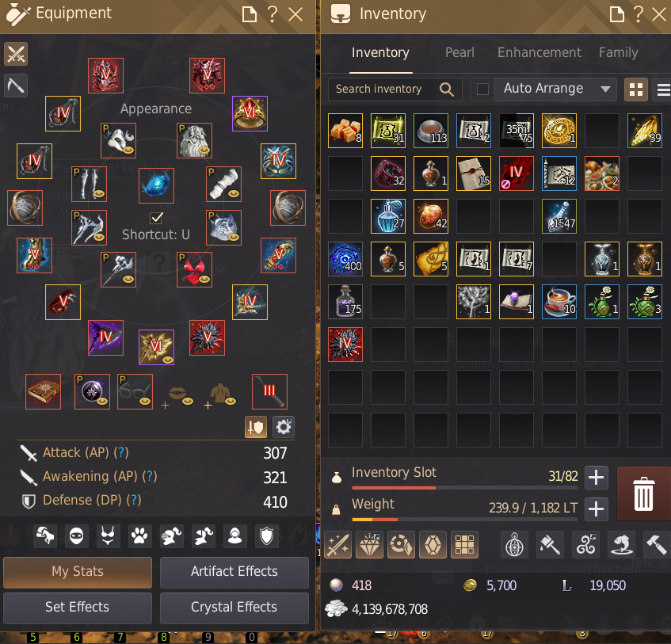The height and width of the screenshot is (644, 671).
Task: Expand the Auto Arrange dropdown arrow
Action: point(605,89)
